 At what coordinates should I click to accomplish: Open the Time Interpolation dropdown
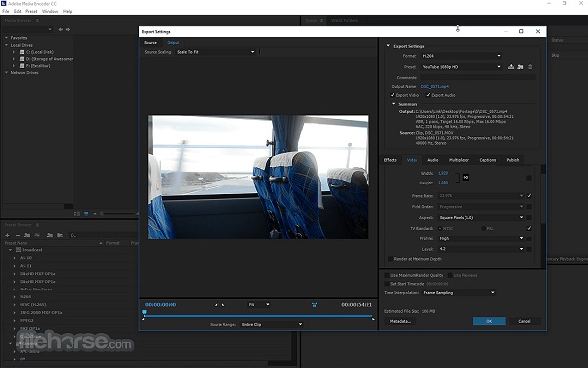(x=459, y=292)
